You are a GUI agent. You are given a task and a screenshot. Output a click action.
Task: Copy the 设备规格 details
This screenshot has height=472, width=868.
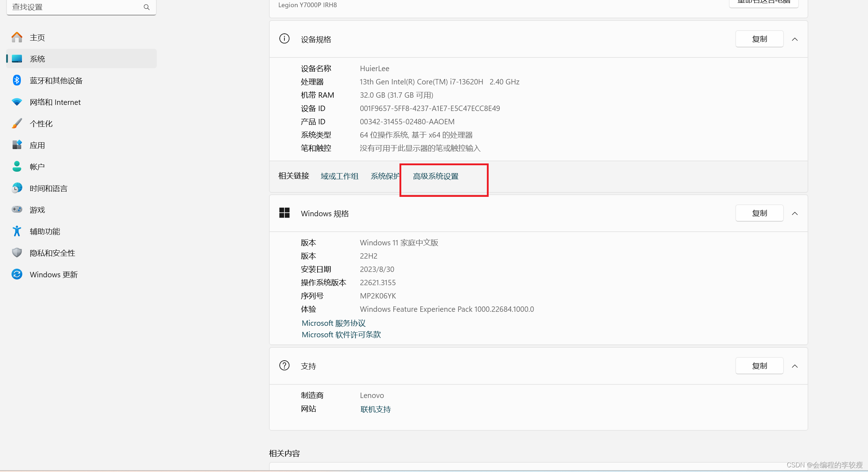759,39
